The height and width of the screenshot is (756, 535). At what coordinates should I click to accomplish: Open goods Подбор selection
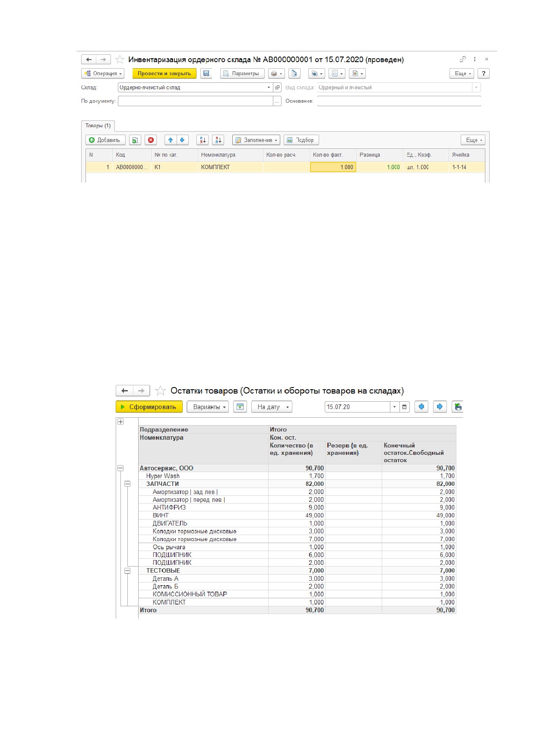pos(301,140)
